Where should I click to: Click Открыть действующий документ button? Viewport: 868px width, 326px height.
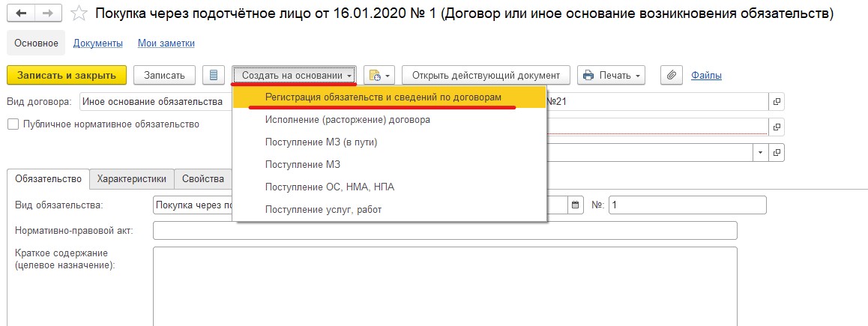[x=486, y=75]
